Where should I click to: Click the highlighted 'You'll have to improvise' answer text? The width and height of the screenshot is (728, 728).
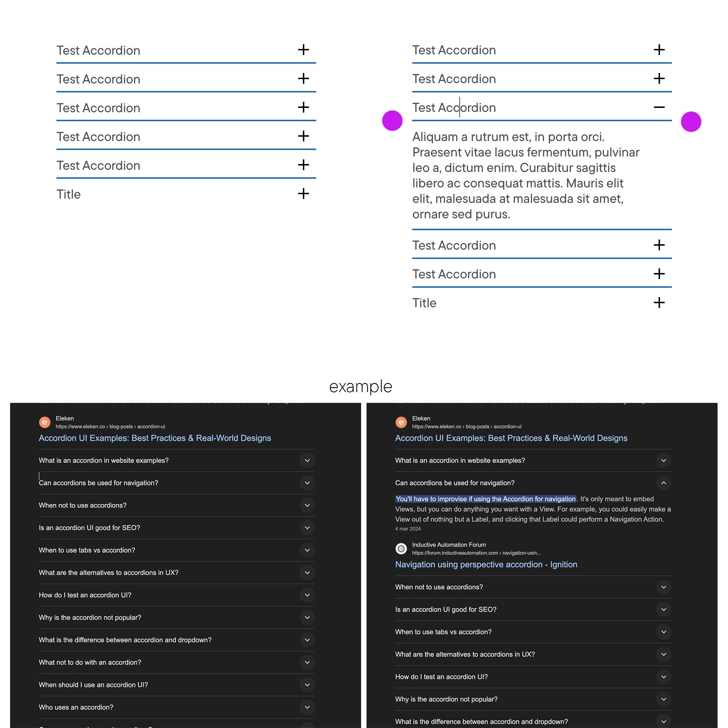pos(485,499)
